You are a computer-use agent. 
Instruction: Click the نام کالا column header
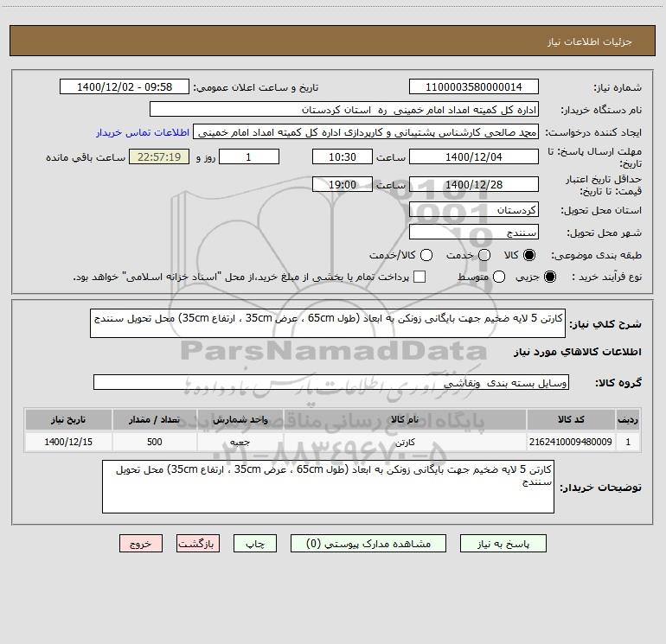405,419
